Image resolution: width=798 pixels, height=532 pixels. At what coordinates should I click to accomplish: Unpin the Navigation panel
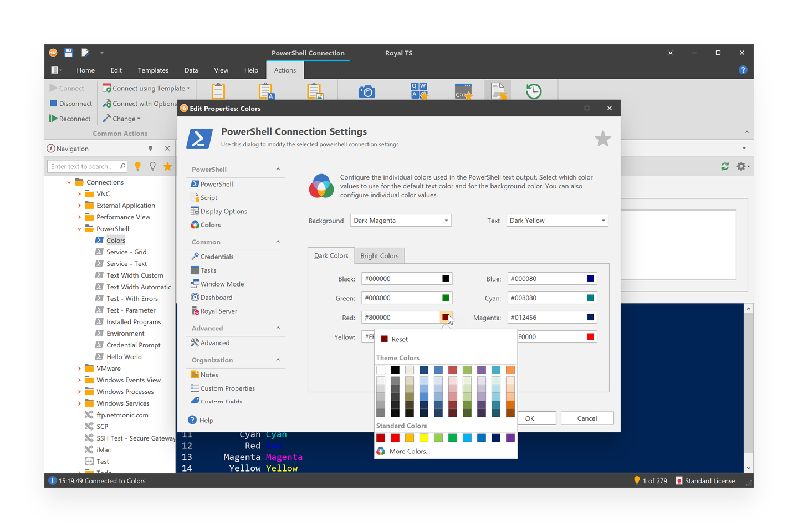point(150,148)
